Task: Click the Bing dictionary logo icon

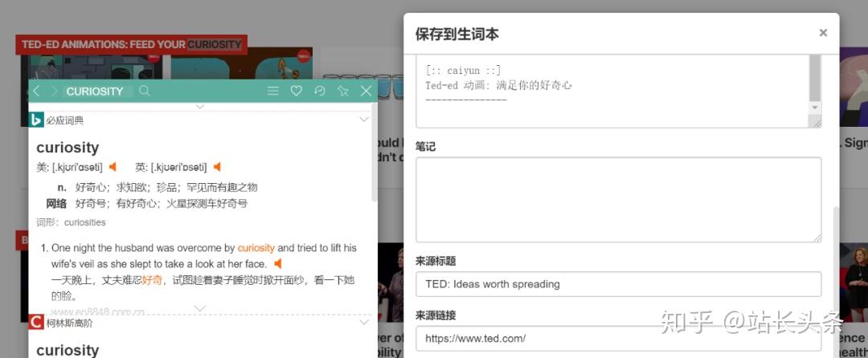Action: (36, 120)
